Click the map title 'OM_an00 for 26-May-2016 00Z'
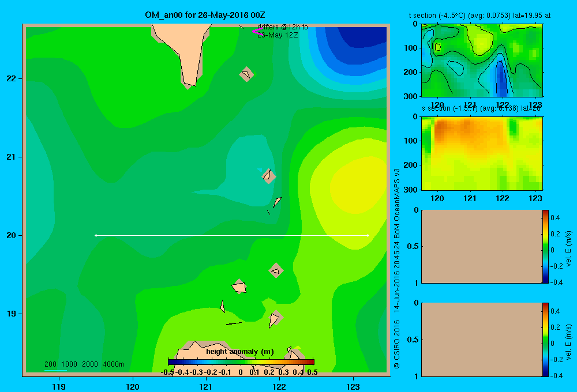577x392 pixels. coord(205,15)
